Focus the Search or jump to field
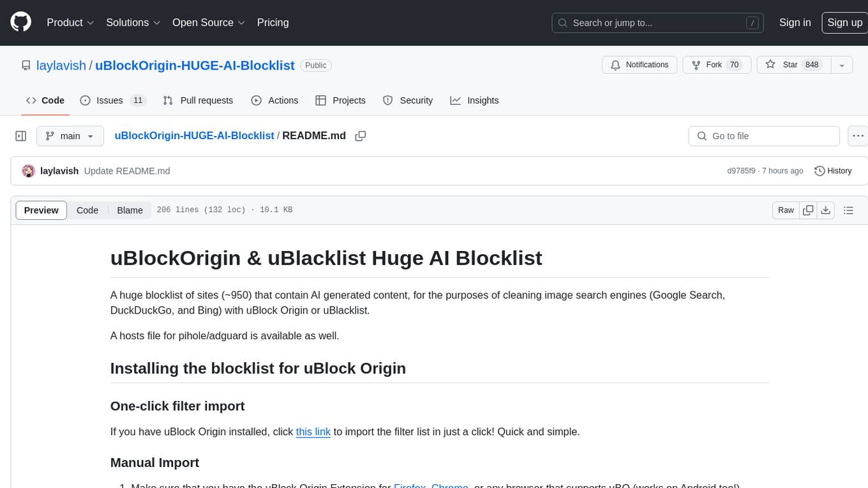This screenshot has width=868, height=488. pos(659,23)
